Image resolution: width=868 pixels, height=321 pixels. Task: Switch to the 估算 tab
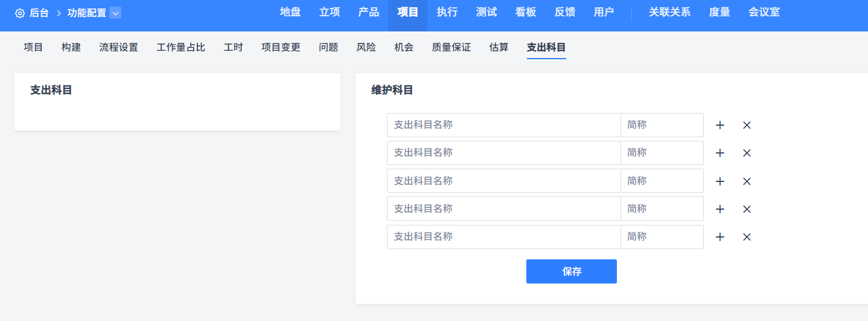499,47
